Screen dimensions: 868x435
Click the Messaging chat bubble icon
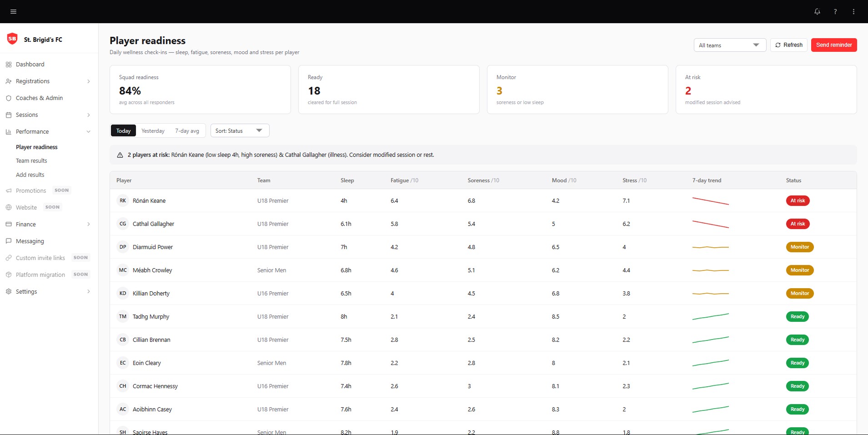[x=9, y=241]
